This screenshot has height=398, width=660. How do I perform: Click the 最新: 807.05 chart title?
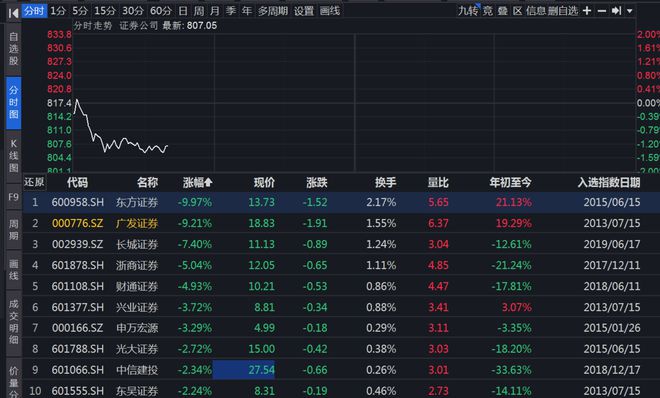tap(190, 26)
